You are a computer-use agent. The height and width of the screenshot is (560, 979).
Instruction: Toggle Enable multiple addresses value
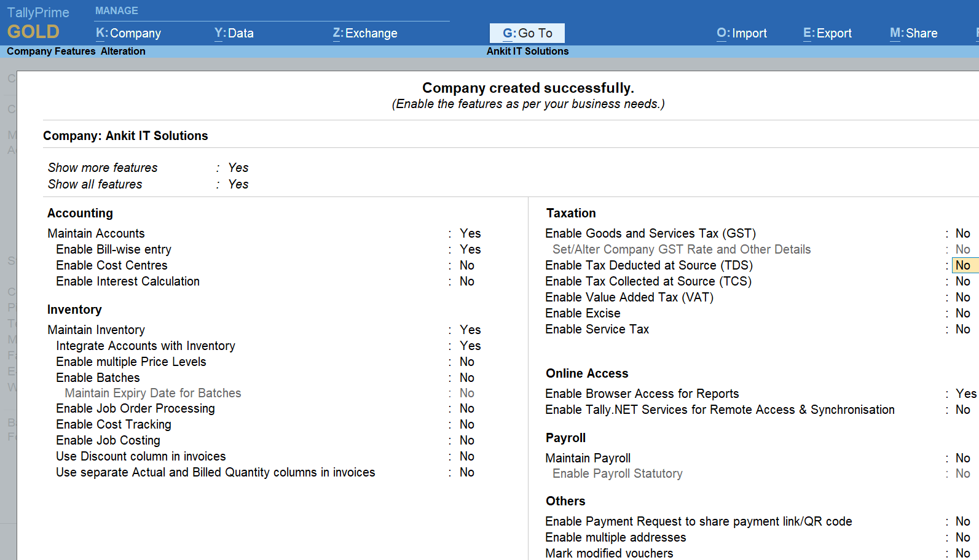coord(962,537)
